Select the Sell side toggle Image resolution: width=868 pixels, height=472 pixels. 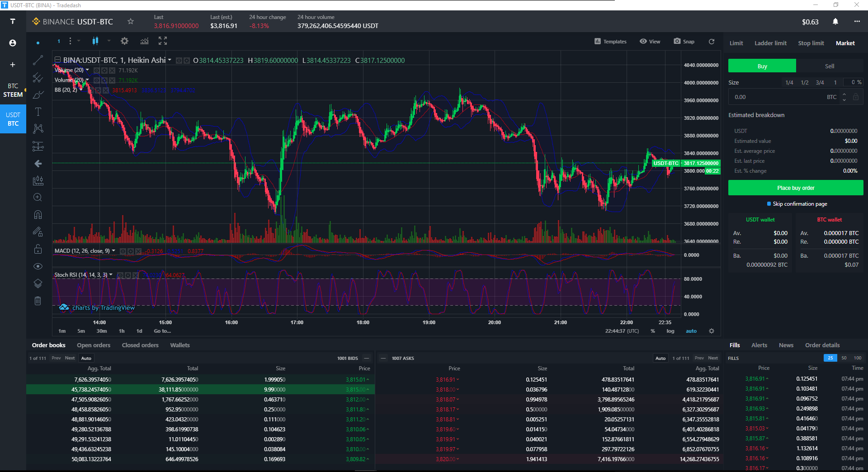pos(830,66)
